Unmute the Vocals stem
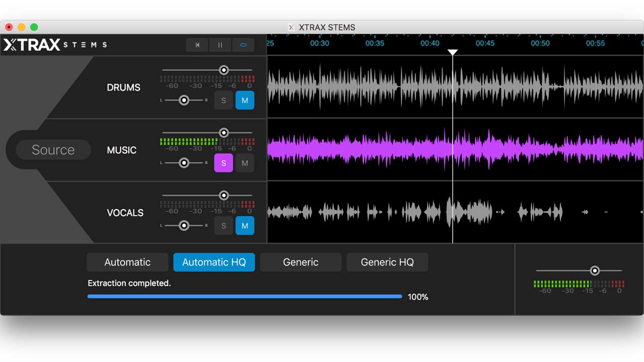Image resolution: width=644 pixels, height=362 pixels. [x=245, y=225]
